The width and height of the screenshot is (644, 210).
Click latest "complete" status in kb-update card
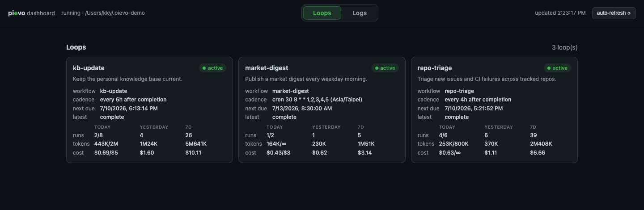(112, 117)
